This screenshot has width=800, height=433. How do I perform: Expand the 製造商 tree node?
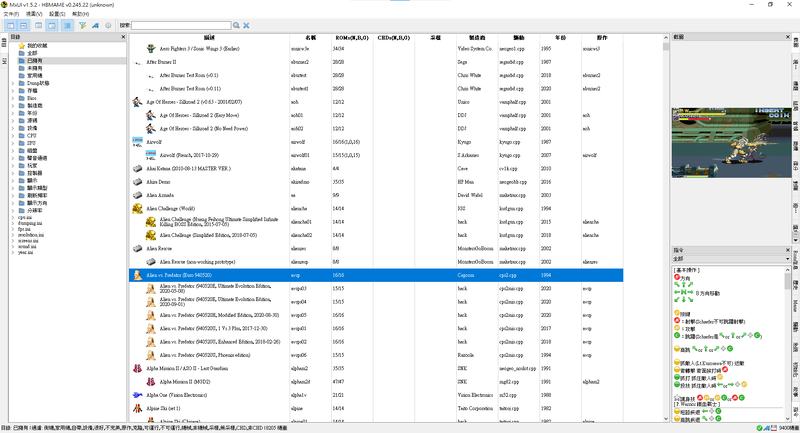(13, 106)
